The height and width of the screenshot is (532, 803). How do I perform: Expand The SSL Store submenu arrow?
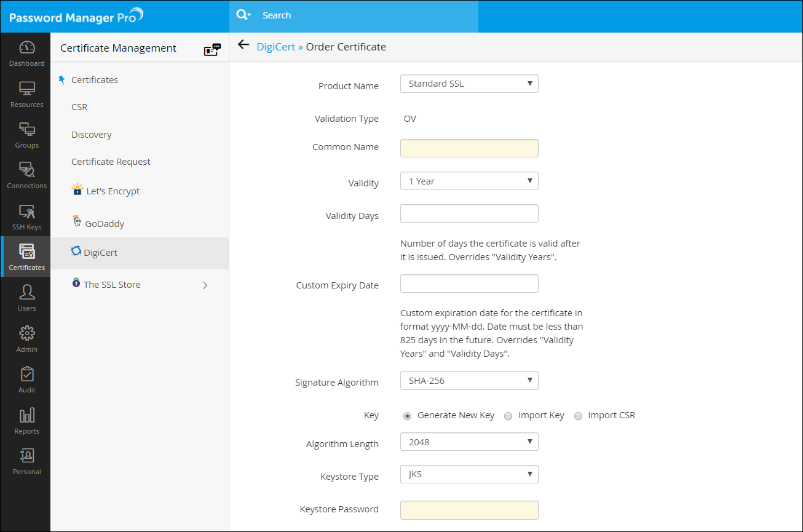[x=205, y=285]
